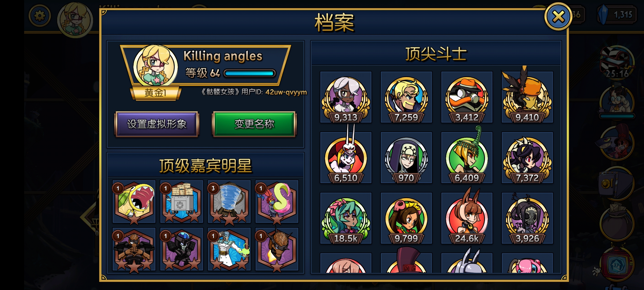Choose the white-coat scientist guest star
The width and height of the screenshot is (644, 290).
coord(229,249)
